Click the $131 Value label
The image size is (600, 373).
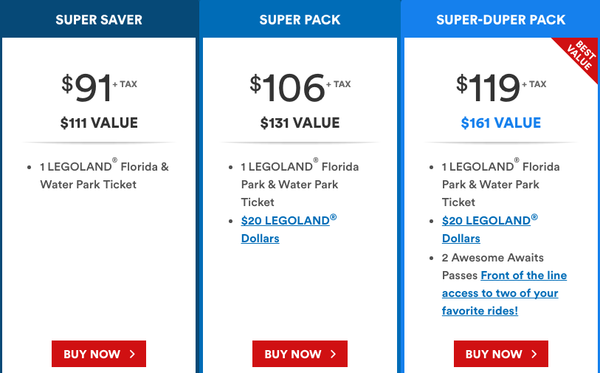(300, 123)
